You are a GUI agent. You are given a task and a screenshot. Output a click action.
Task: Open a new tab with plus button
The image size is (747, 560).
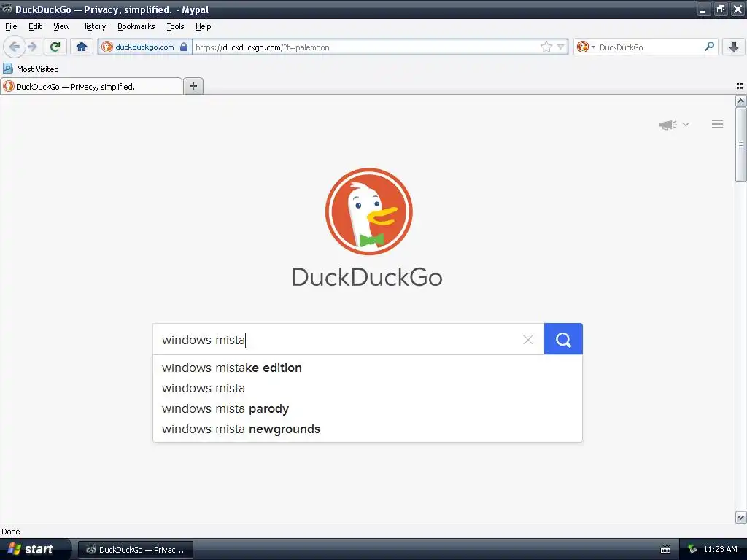pos(193,86)
